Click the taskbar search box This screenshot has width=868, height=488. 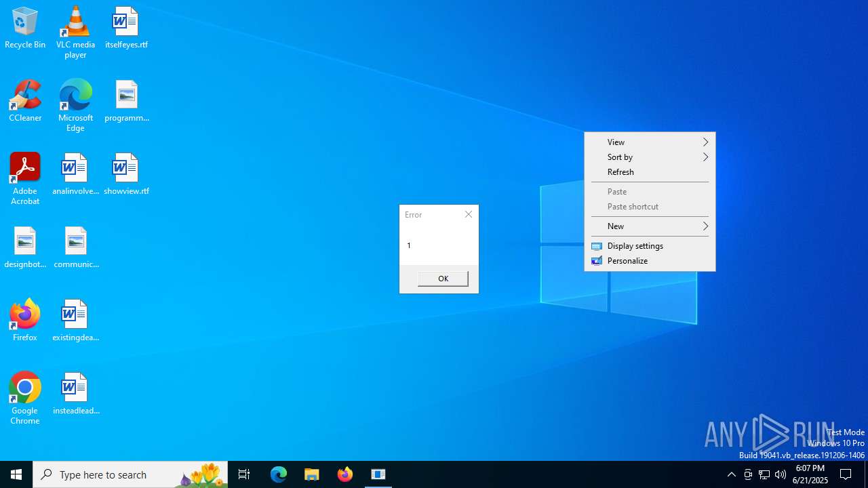point(130,474)
